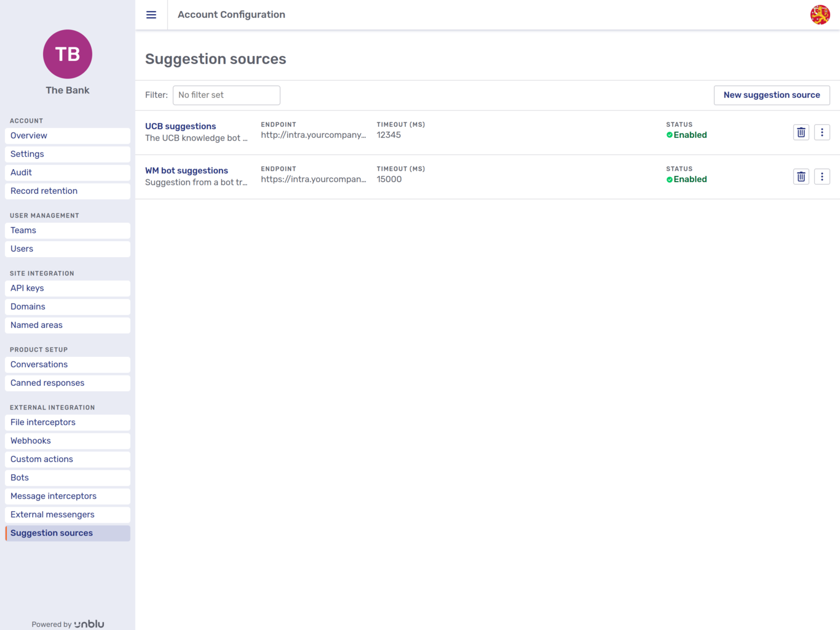Delete the WM bot suggestions source
The height and width of the screenshot is (630, 840).
coord(801,177)
